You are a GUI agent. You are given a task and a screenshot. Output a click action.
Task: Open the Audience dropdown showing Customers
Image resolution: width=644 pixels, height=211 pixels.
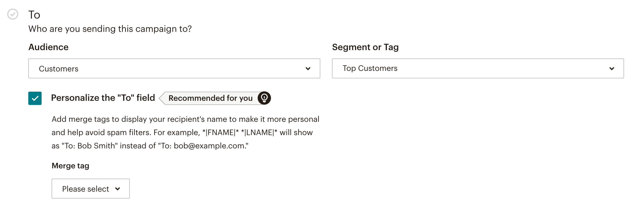click(174, 68)
